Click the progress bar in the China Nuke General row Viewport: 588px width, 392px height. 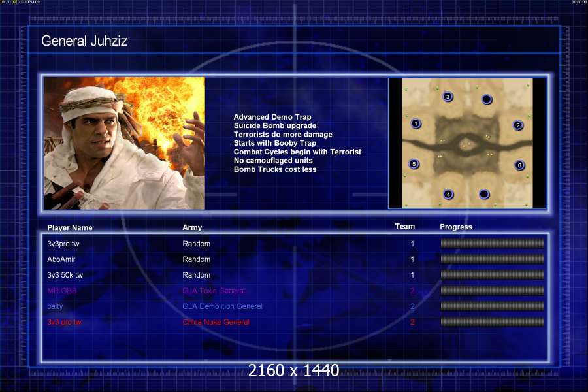(x=492, y=322)
